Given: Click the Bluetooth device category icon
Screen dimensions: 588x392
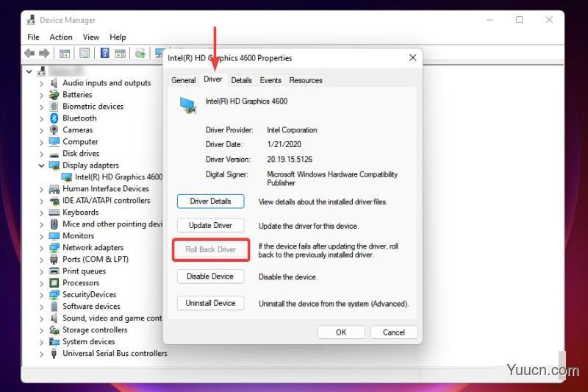Looking at the screenshot, I should coord(54,118).
